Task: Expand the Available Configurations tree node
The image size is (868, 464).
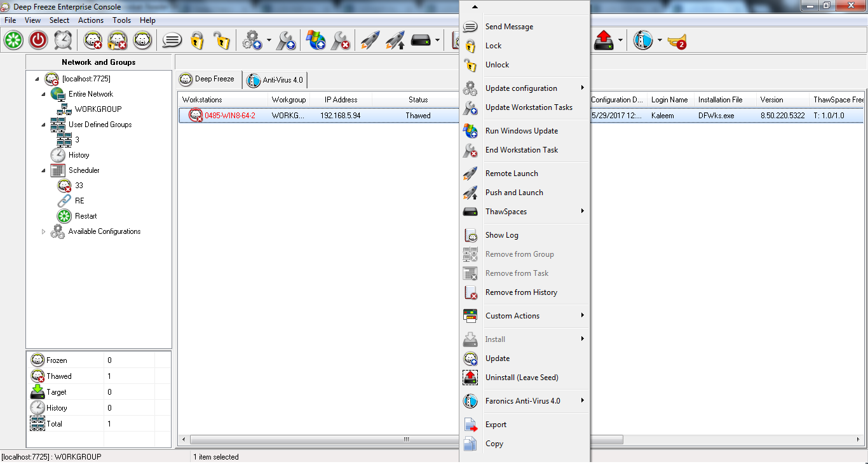Action: pos(43,231)
